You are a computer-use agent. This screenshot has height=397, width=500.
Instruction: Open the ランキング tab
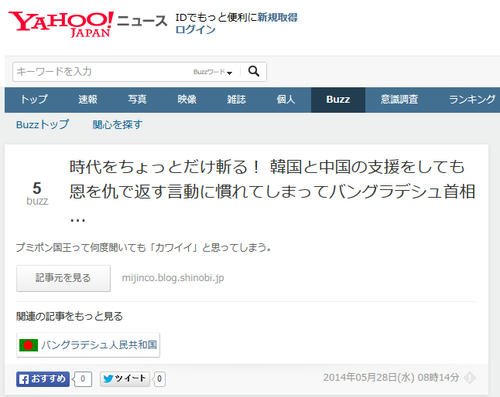(x=472, y=100)
